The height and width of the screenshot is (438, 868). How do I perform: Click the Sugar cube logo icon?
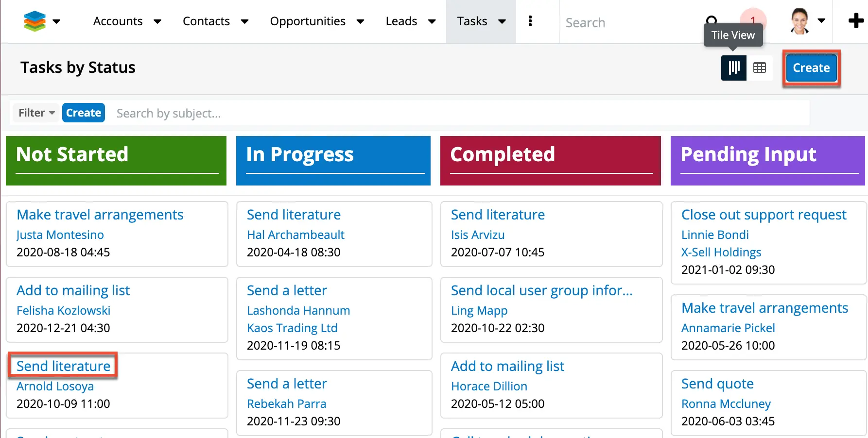[x=35, y=21]
